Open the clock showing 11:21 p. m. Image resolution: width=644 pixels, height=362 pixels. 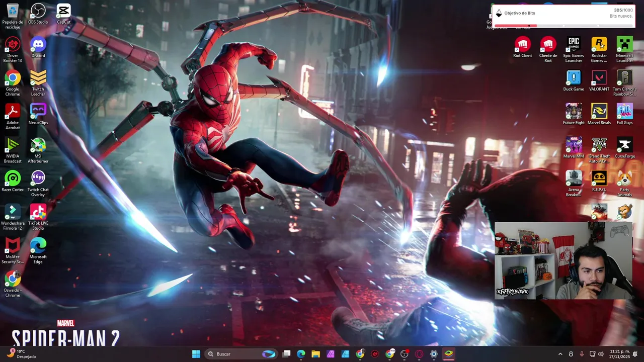tap(618, 354)
